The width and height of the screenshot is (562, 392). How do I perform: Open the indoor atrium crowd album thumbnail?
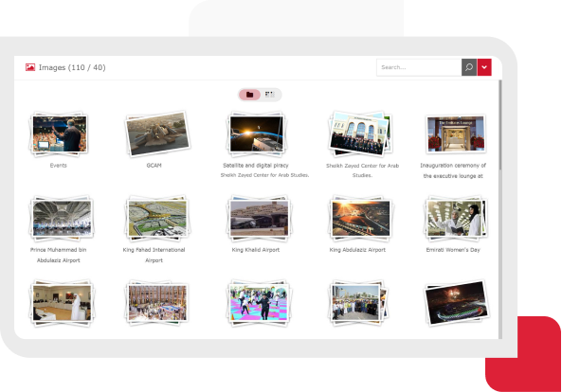pos(157,303)
